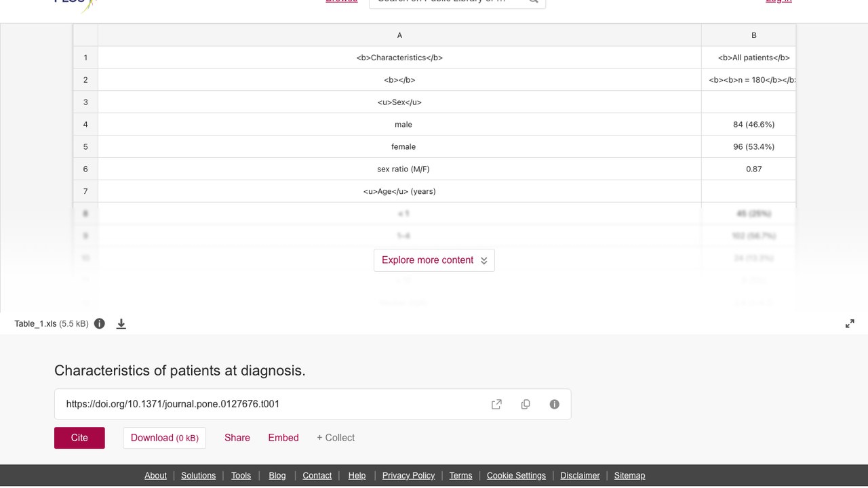Viewport: 868px width, 488px height.
Task: Click the '96 (53.4%)' cell
Action: pyautogui.click(x=749, y=147)
